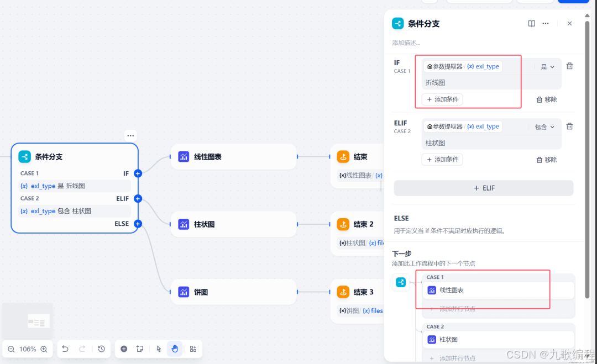Redo the last canvas action
The image size is (597, 364).
[x=82, y=349]
